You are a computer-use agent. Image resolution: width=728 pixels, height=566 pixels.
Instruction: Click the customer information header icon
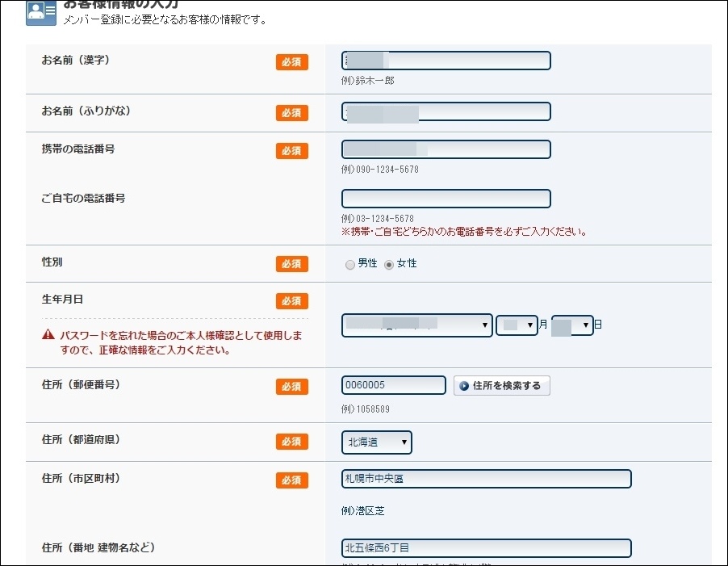[41, 13]
